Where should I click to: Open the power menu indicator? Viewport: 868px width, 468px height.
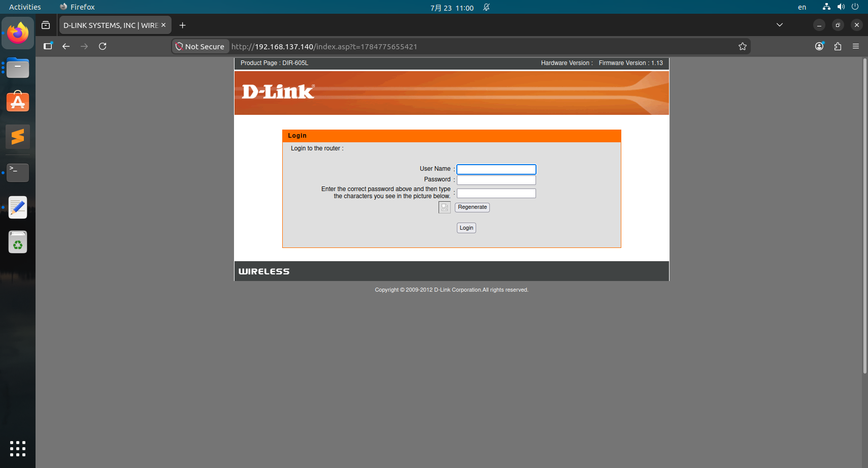coord(855,7)
